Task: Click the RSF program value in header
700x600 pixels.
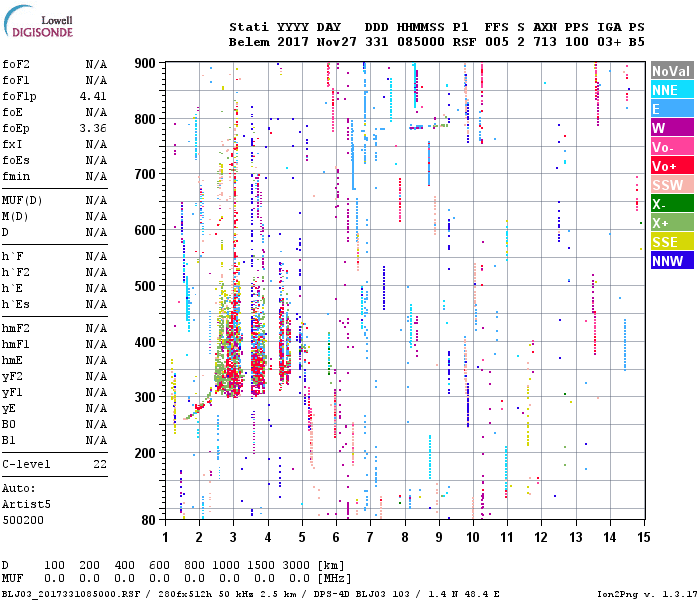Action: pos(464,42)
